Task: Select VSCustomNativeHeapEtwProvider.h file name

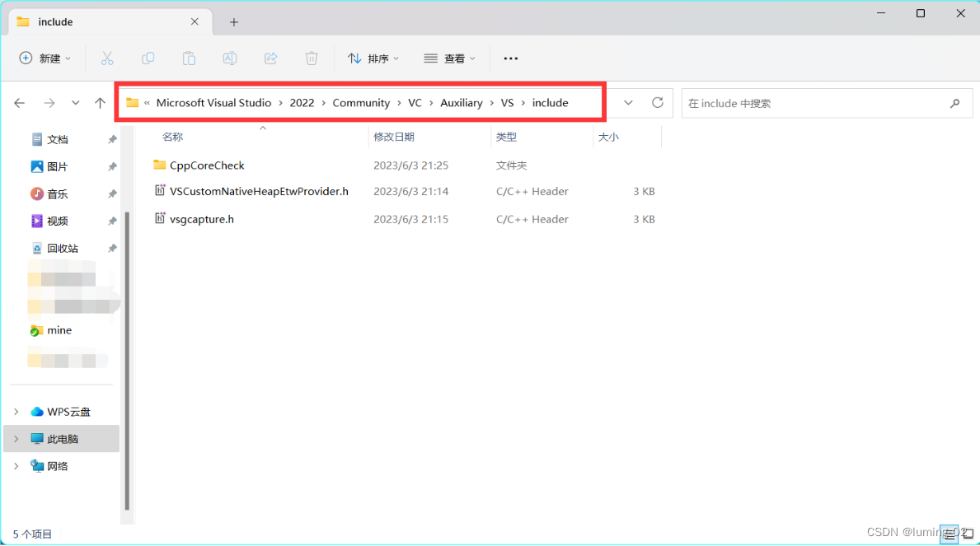Action: [x=259, y=191]
